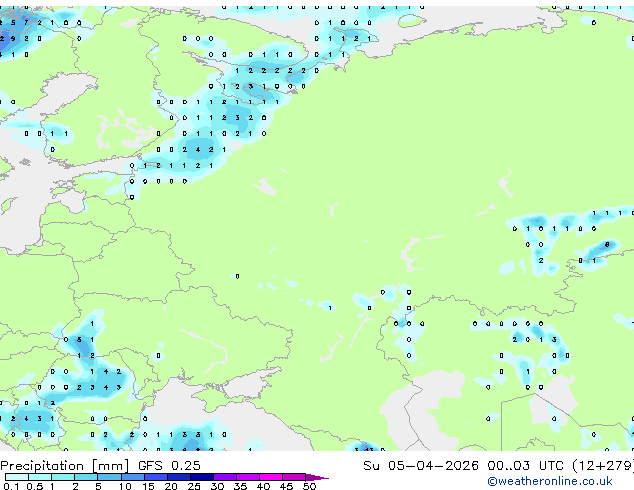634x490 pixels.
Task: Click the 1 to 2 mm legend swatch
Action: click(x=63, y=477)
